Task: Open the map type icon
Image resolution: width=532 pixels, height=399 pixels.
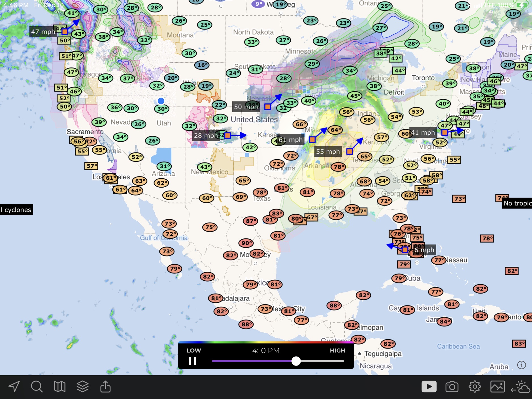Action: coord(59,387)
